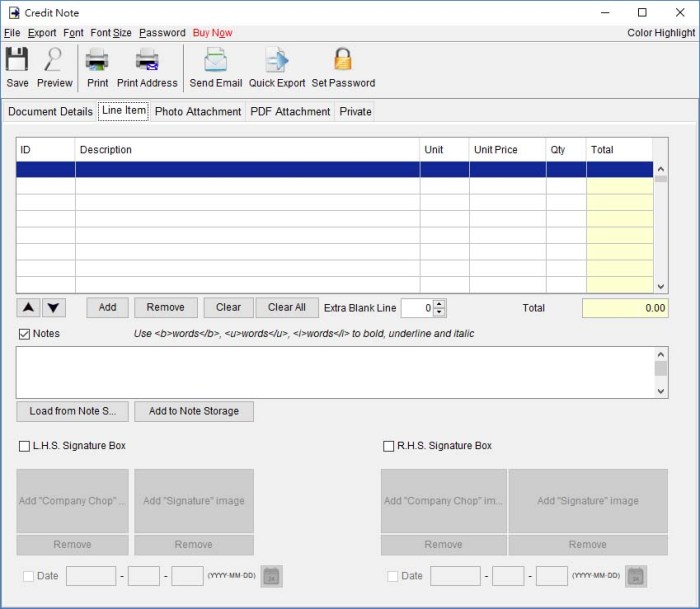Click Remove under L.H.S. Company Chop
Screen dimensions: 700x609
pos(73,545)
